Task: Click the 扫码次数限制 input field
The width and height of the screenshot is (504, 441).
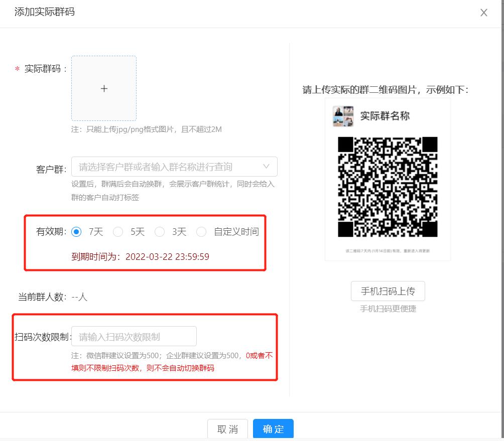Action: pos(134,336)
